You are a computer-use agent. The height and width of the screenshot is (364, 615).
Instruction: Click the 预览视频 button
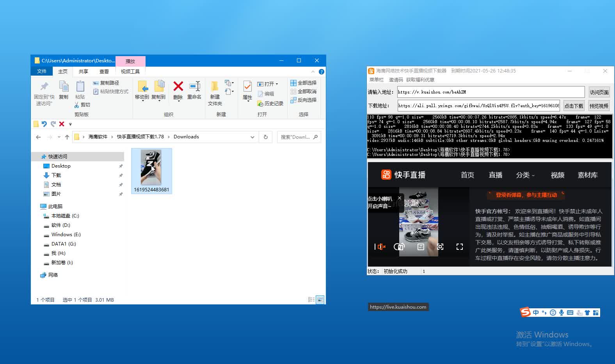(x=599, y=106)
